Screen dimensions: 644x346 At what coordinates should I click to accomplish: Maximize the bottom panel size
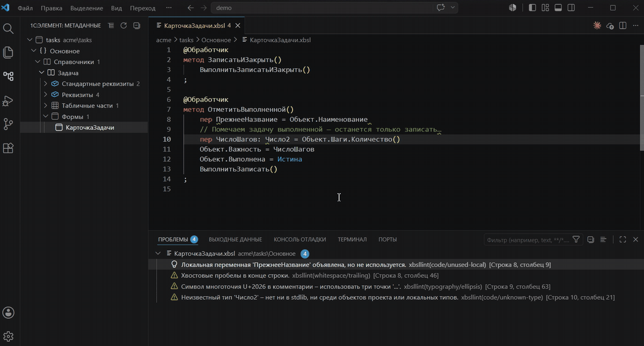click(623, 240)
